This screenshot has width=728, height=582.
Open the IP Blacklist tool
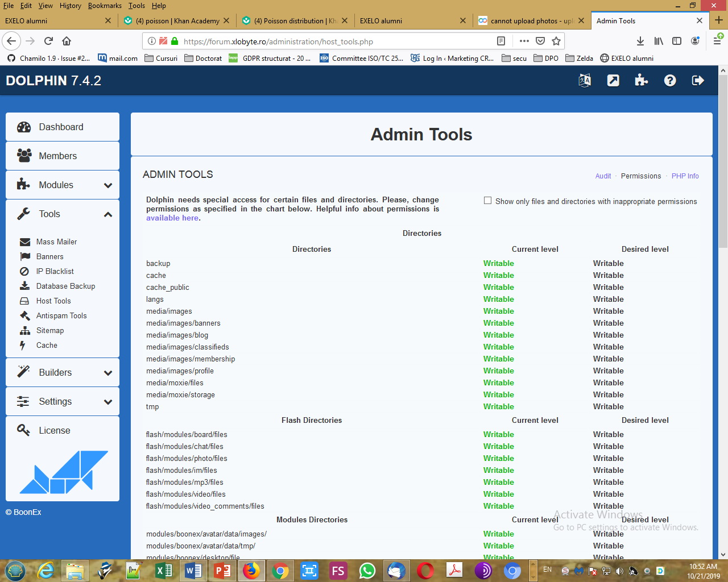(55, 271)
